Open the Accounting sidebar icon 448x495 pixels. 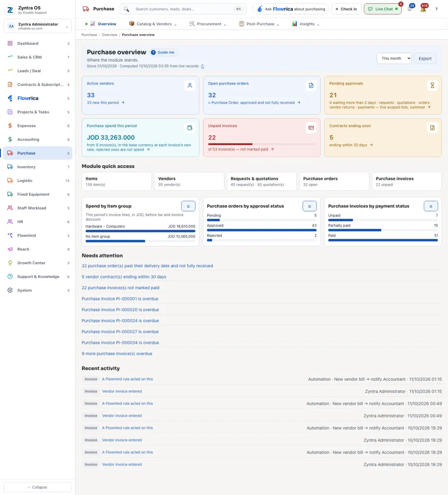click(10, 139)
